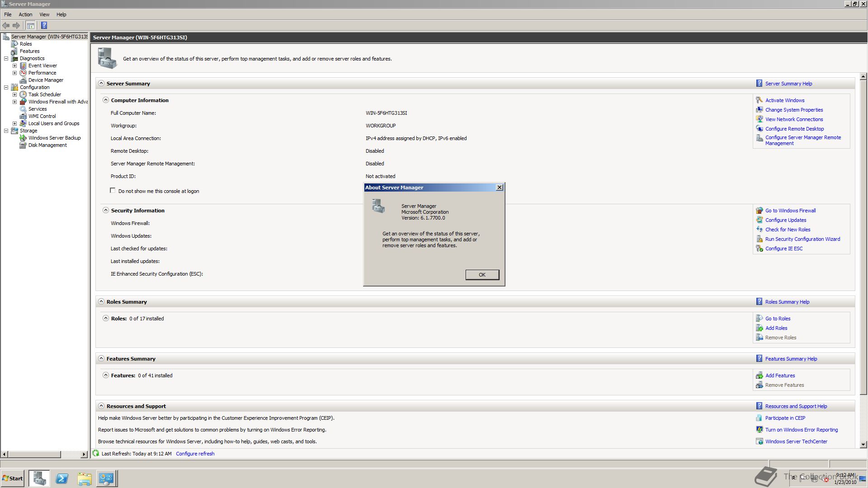Select Disk Management in the tree
Screen dimensions: 868x488
coord(47,145)
